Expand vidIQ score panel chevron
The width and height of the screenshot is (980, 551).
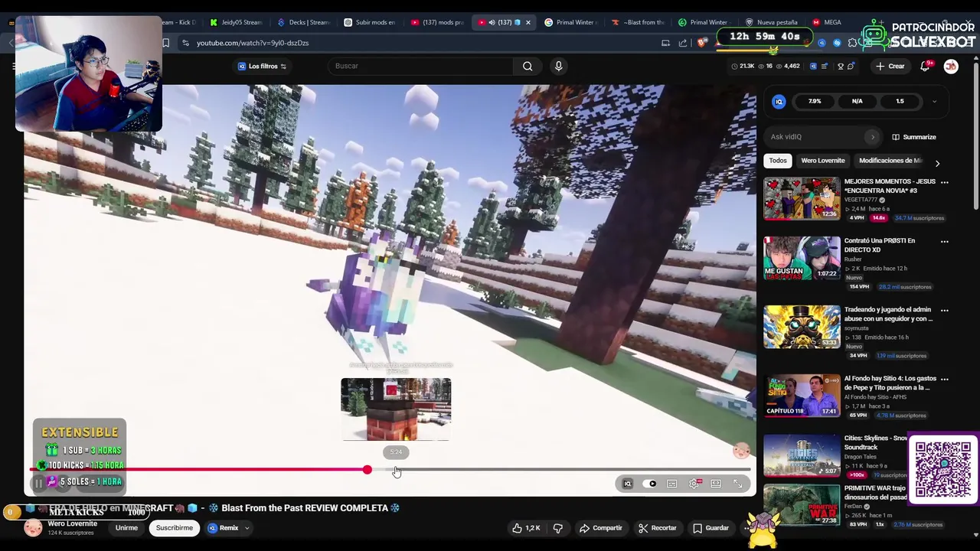pyautogui.click(x=934, y=101)
